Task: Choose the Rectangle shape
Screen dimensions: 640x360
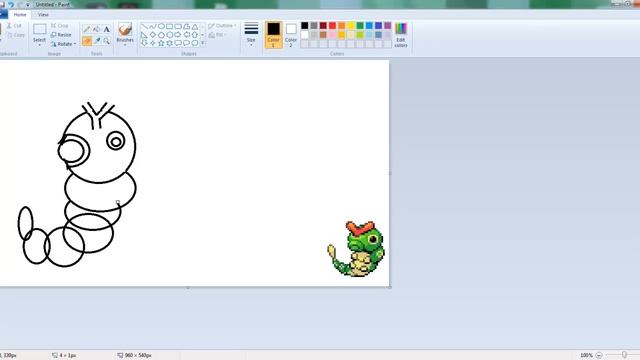Action: click(x=169, y=27)
